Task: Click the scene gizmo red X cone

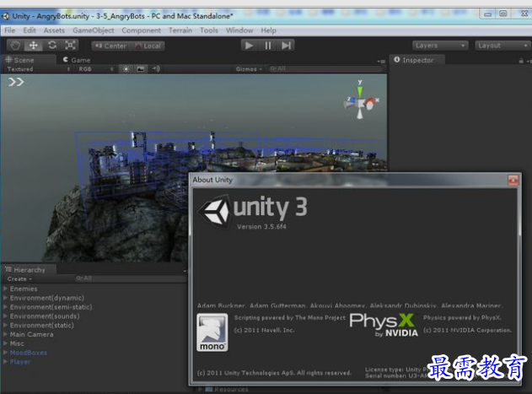Action: [x=372, y=103]
